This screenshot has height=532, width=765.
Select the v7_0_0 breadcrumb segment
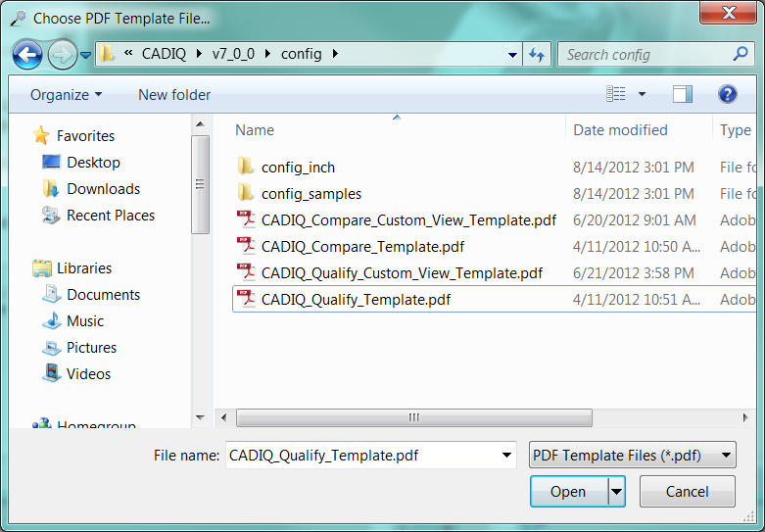233,54
